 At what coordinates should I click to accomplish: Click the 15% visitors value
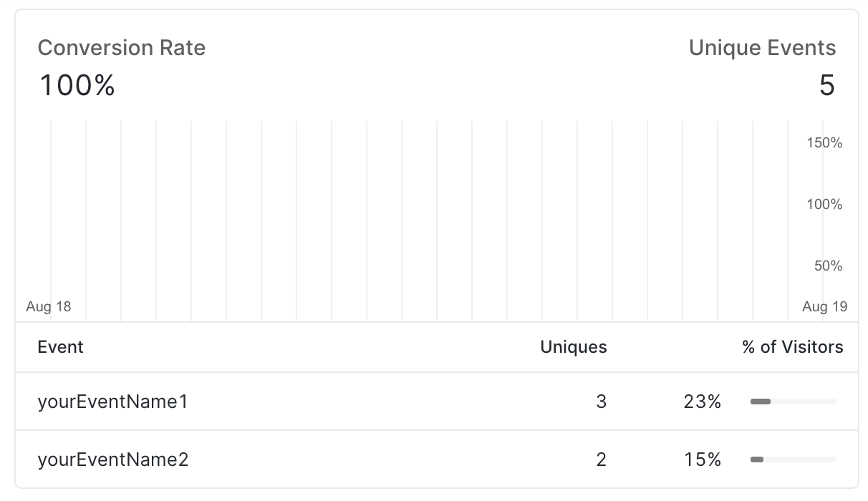pyautogui.click(x=702, y=459)
